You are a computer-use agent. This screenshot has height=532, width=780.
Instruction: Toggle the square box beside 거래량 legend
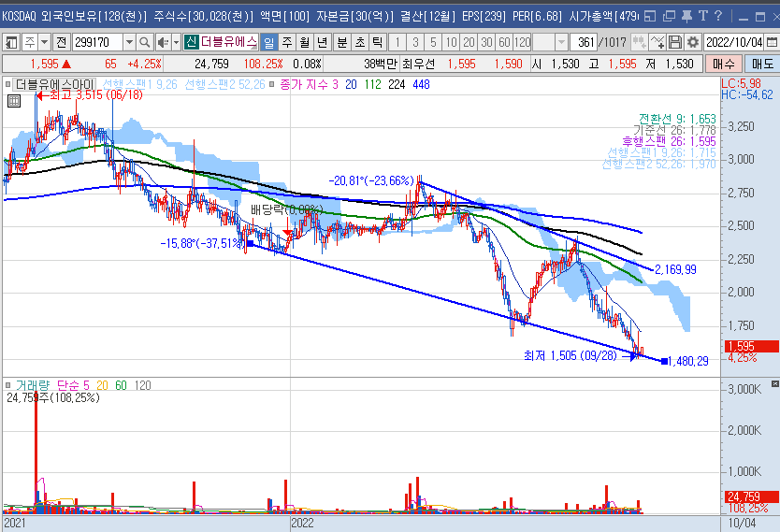[x=8, y=385]
